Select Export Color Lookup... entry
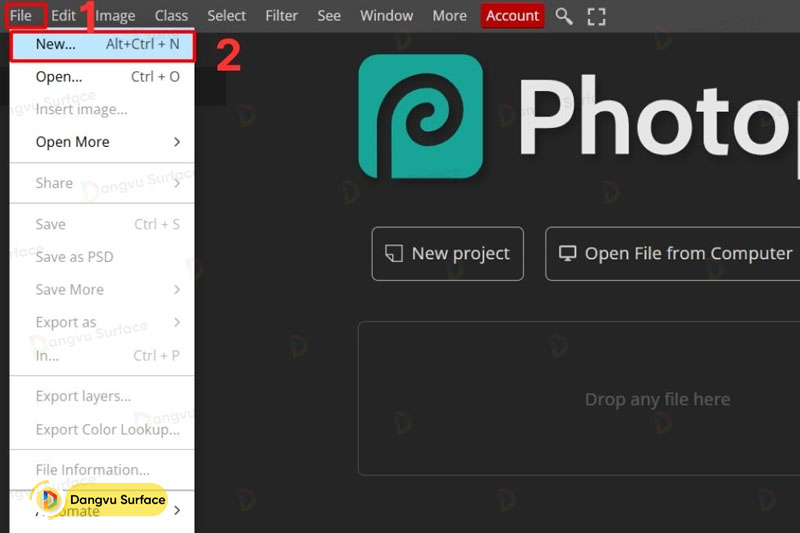This screenshot has height=533, width=800. (x=102, y=430)
